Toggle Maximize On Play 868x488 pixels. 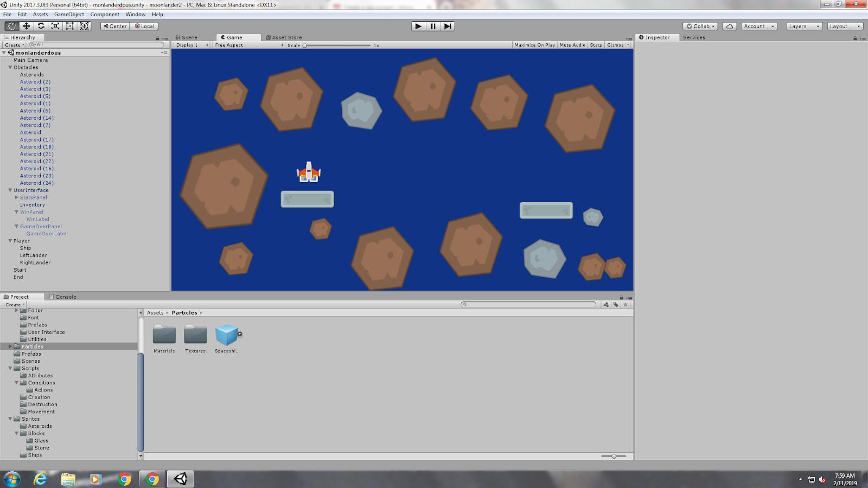[534, 45]
